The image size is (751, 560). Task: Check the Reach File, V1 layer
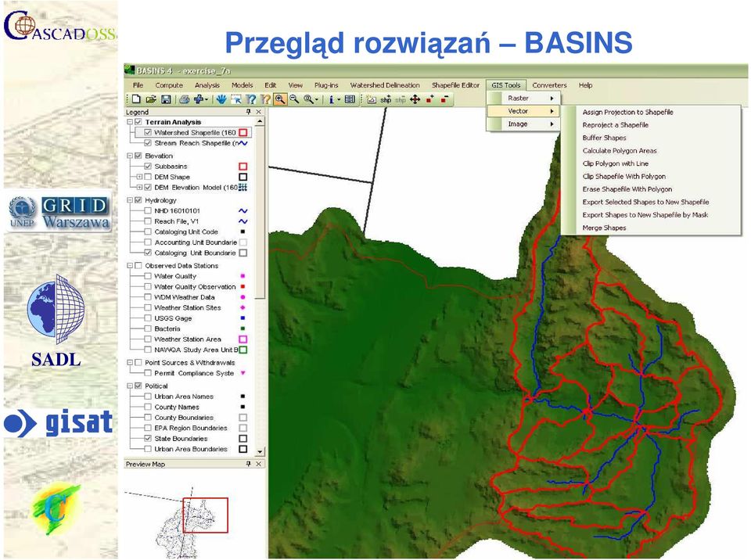coord(148,221)
